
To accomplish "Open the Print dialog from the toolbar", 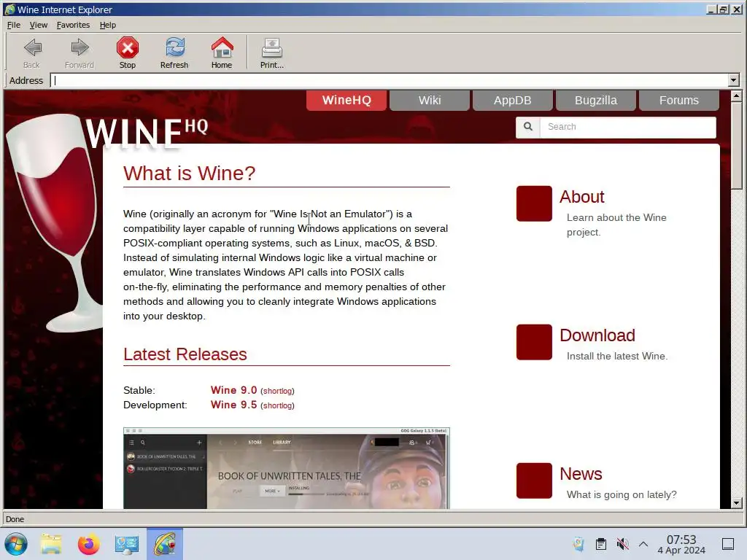I will tap(271, 47).
